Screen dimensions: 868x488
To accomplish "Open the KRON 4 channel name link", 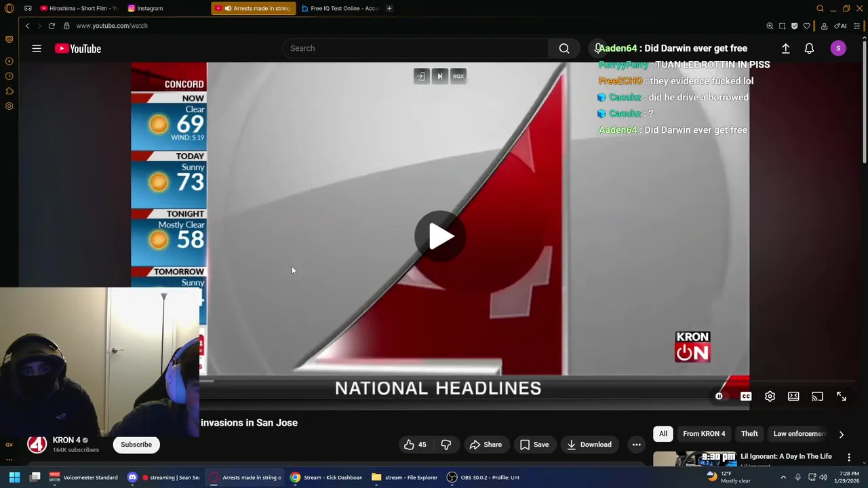I will (x=66, y=440).
